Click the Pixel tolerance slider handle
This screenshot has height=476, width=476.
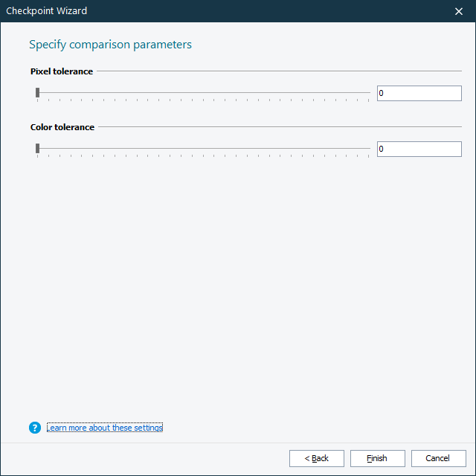[37, 93]
